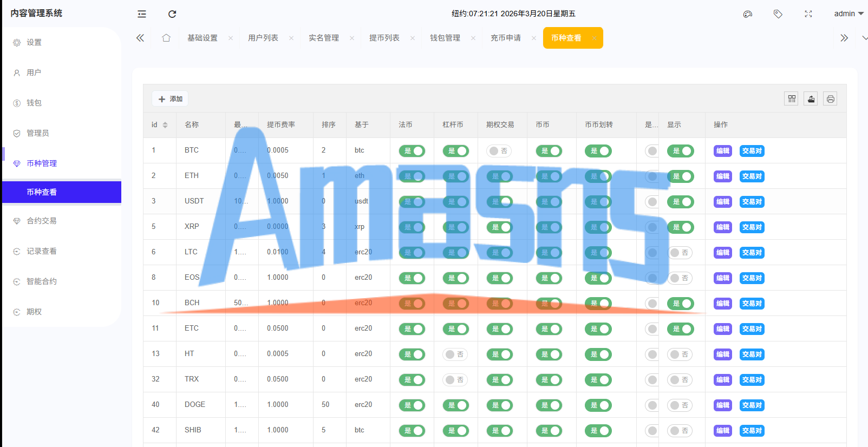Toggle the 法币 switch for BTC
The image size is (868, 447).
[x=412, y=151]
